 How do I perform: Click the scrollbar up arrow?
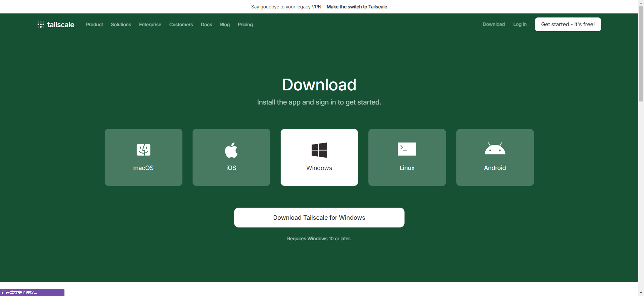[x=641, y=3]
